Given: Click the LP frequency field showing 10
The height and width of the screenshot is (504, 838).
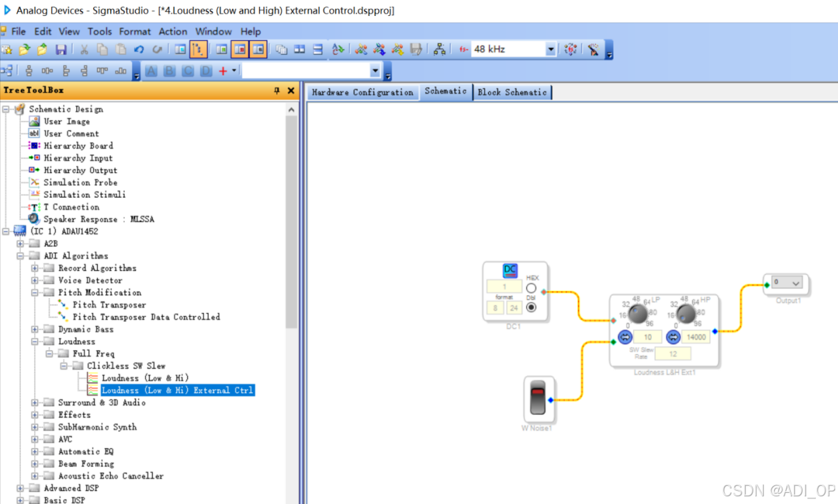Looking at the screenshot, I should [x=648, y=337].
